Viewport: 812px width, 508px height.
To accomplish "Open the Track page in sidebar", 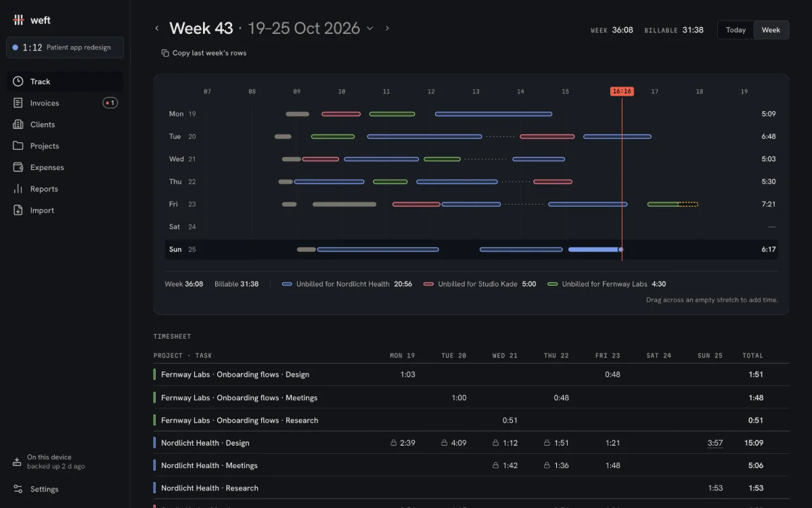I will (65, 81).
